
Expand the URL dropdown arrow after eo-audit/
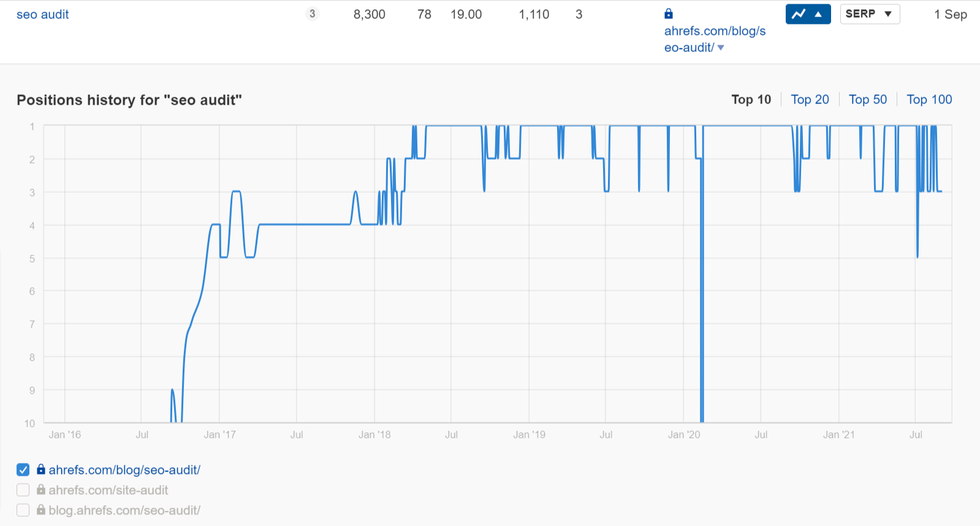721,48
